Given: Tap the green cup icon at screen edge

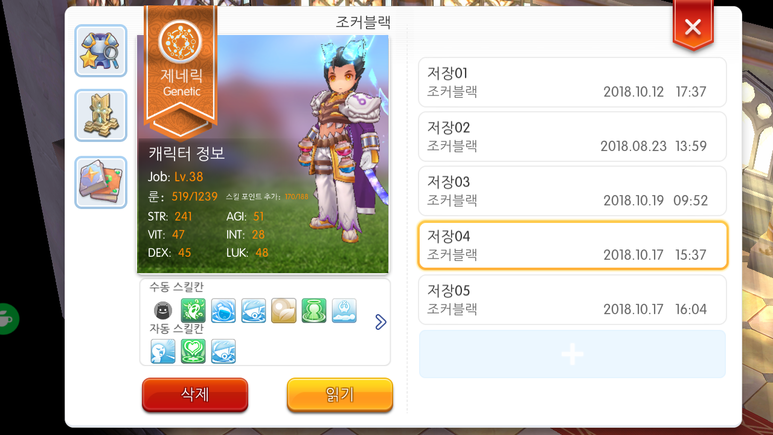Looking at the screenshot, I should pyautogui.click(x=8, y=319).
